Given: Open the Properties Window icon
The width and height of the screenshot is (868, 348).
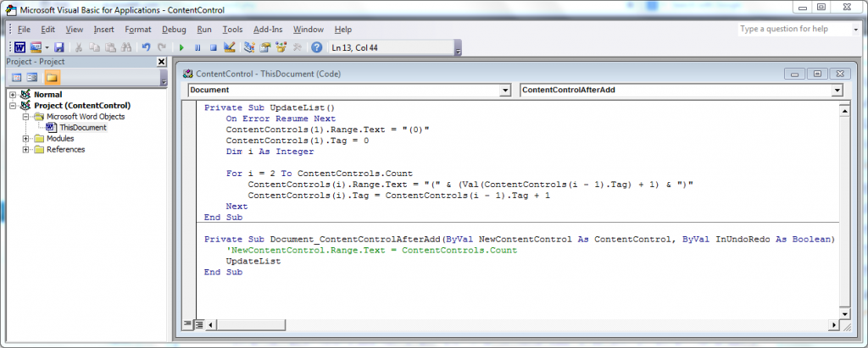Looking at the screenshot, I should [265, 47].
